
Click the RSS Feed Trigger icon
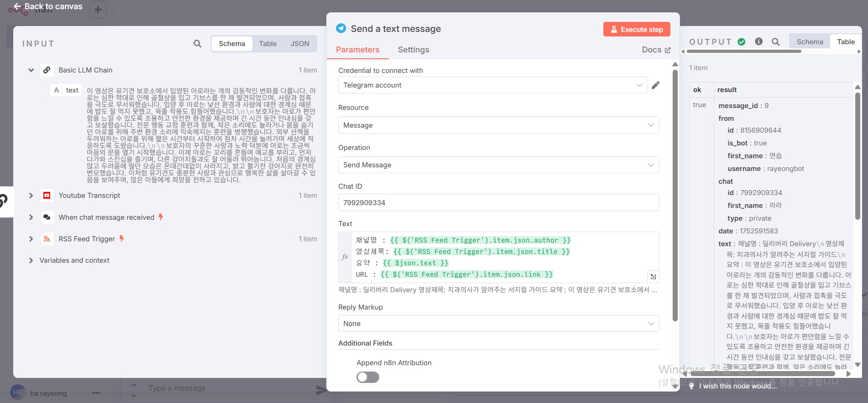point(47,239)
